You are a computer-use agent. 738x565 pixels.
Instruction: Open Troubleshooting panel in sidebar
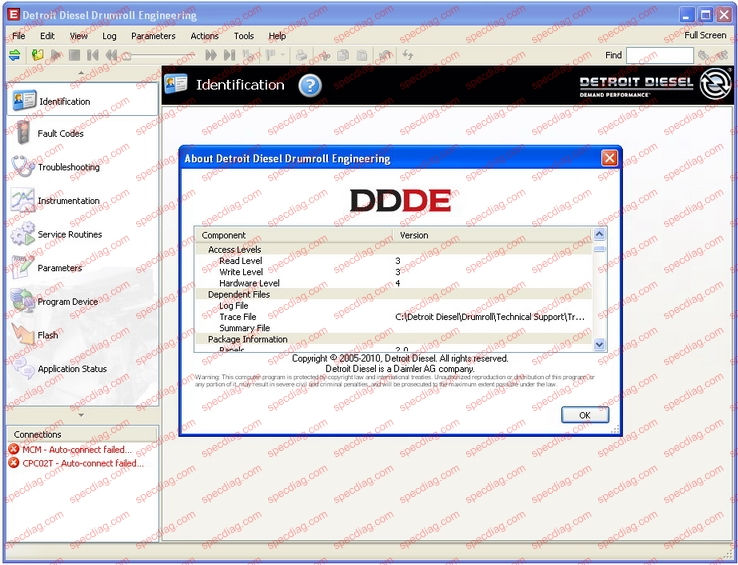click(x=83, y=167)
